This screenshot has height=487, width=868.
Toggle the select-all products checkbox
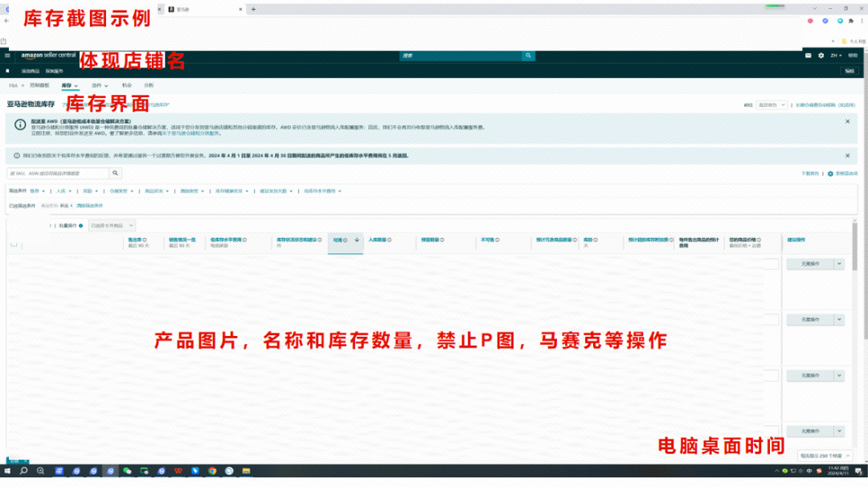(14, 244)
